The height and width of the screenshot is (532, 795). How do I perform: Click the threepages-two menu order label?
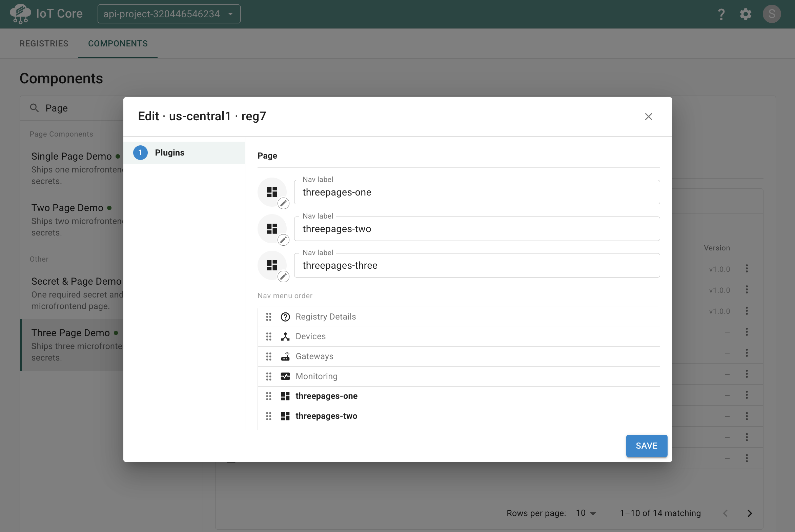pos(326,416)
